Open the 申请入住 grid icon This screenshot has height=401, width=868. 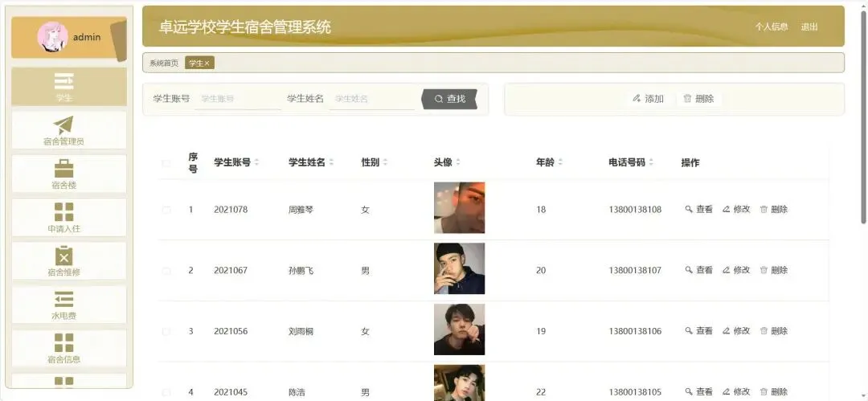tap(63, 212)
